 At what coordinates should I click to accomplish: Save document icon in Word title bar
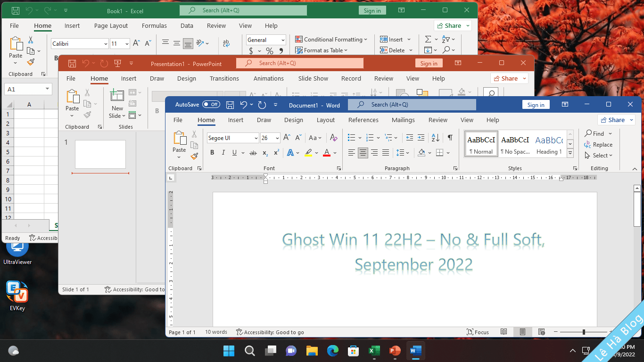[230, 105]
